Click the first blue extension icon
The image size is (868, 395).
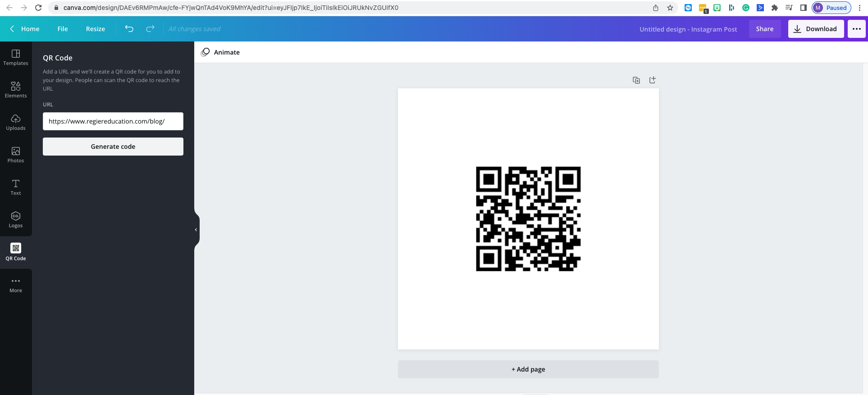click(688, 8)
